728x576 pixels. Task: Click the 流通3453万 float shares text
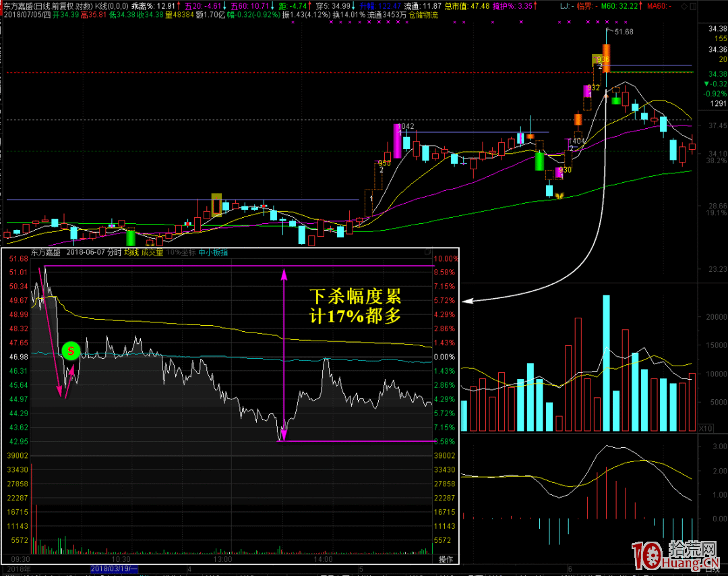click(x=387, y=15)
